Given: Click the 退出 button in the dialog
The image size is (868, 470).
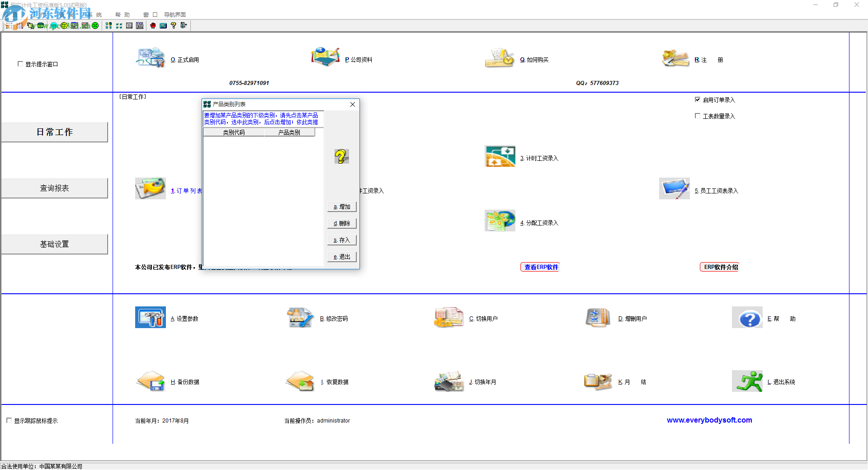Looking at the screenshot, I should coord(342,257).
